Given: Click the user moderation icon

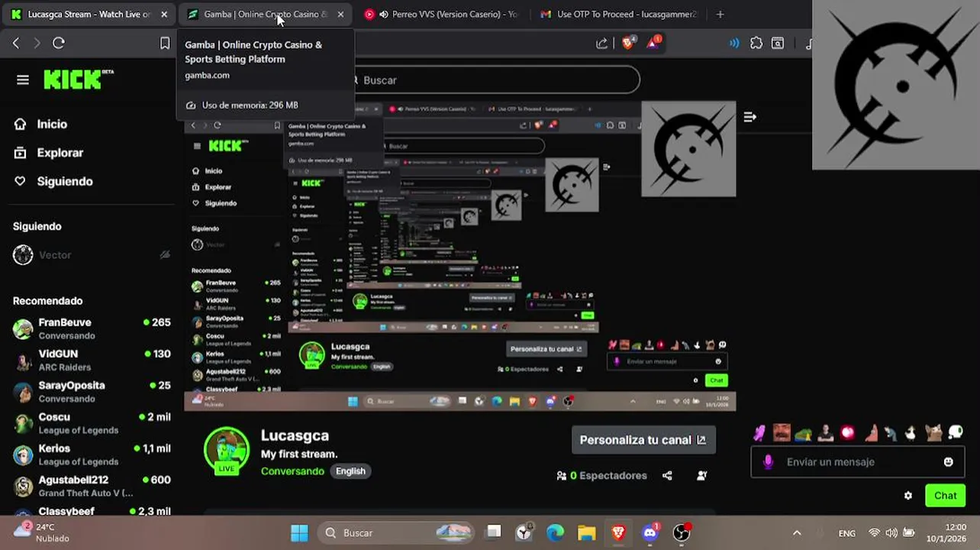Looking at the screenshot, I should 701,476.
